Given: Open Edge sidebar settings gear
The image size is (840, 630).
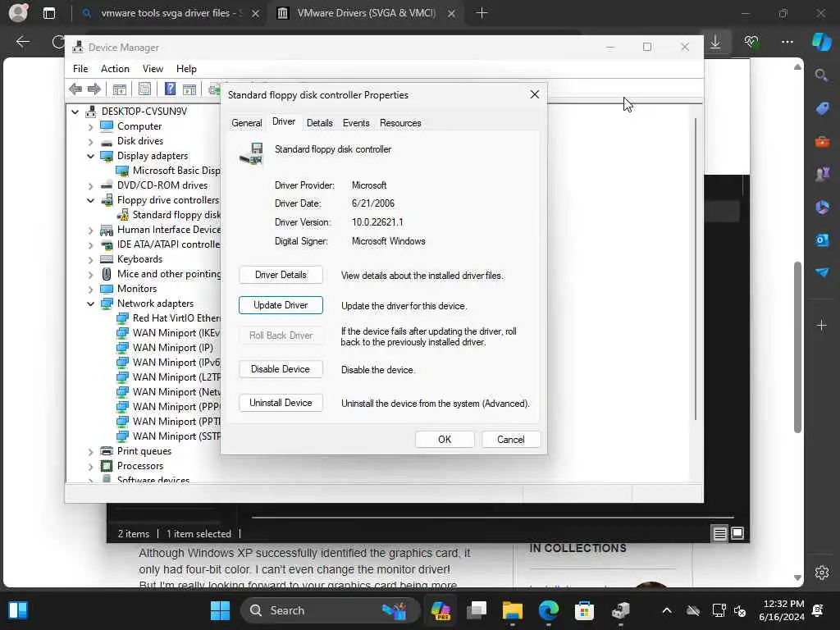Looking at the screenshot, I should (x=822, y=572).
